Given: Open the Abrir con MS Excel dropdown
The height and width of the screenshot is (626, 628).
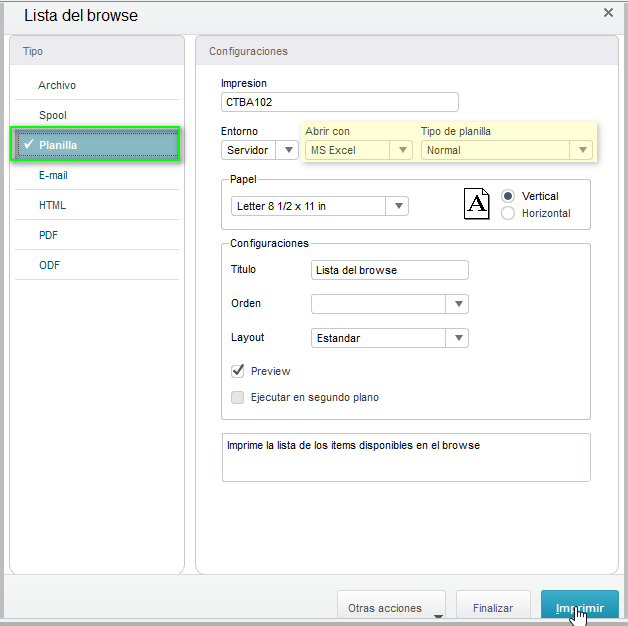Looking at the screenshot, I should (x=358, y=150).
